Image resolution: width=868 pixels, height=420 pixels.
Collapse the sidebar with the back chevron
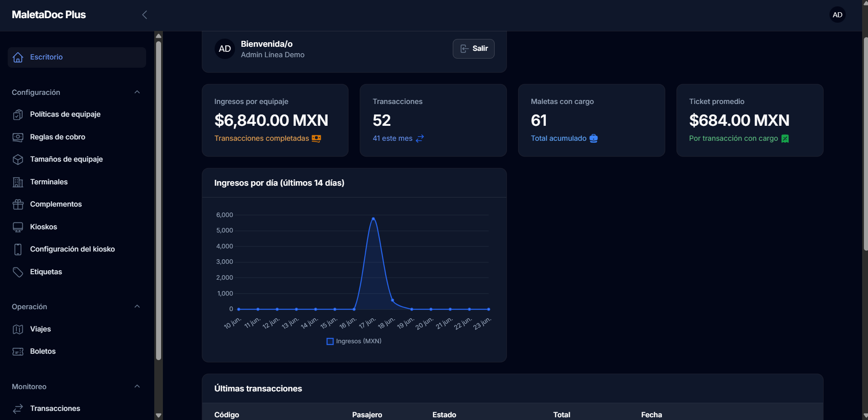tap(144, 15)
